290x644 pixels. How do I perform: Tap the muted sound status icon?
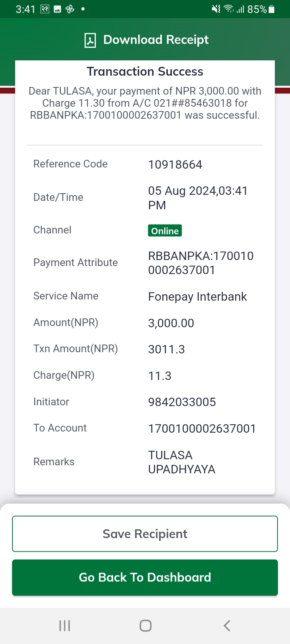[216, 9]
